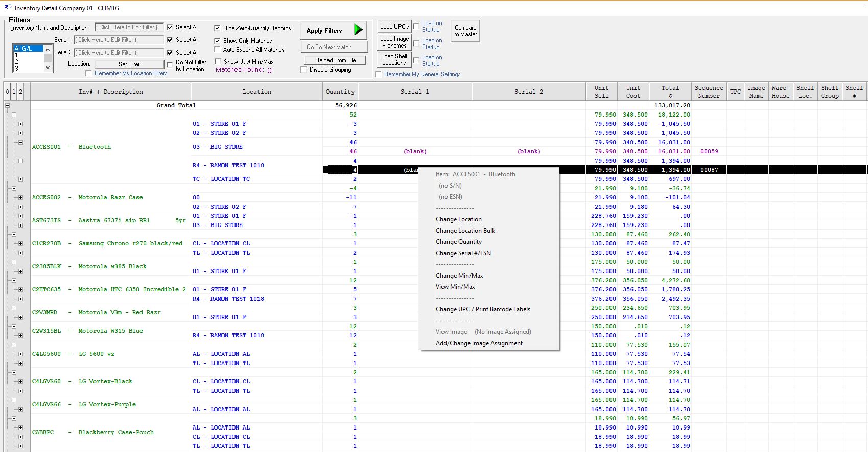Toggle Show Only Matches checkbox
Viewport: 868px width, 452px height.
click(x=217, y=41)
